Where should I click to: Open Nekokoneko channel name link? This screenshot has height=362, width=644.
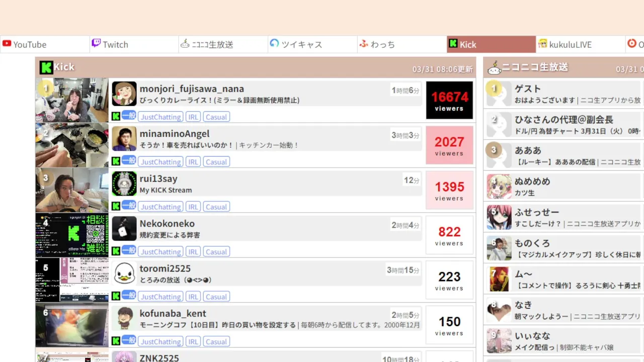tap(167, 223)
